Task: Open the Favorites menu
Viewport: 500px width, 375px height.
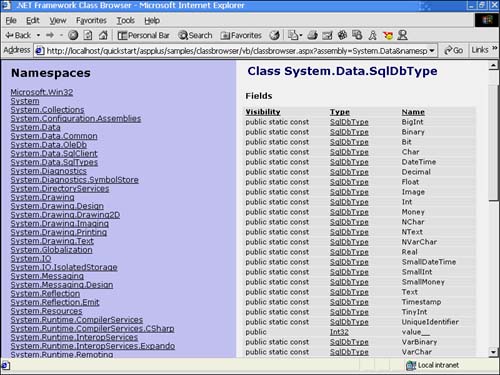Action: (x=91, y=21)
